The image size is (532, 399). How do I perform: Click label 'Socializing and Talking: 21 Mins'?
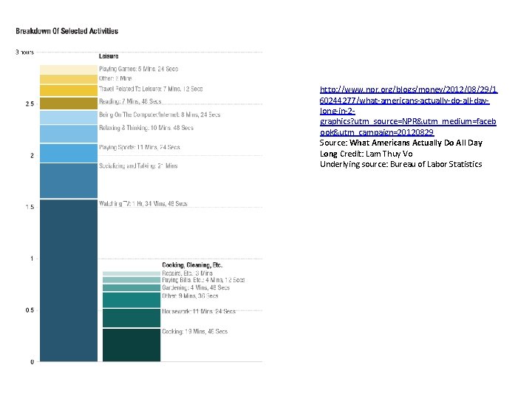click(138, 166)
